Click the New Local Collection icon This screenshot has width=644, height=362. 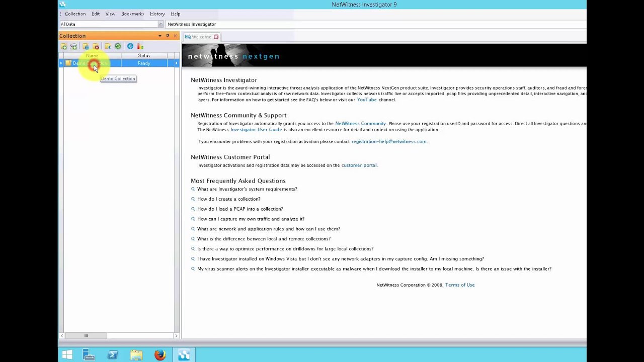[x=64, y=46]
